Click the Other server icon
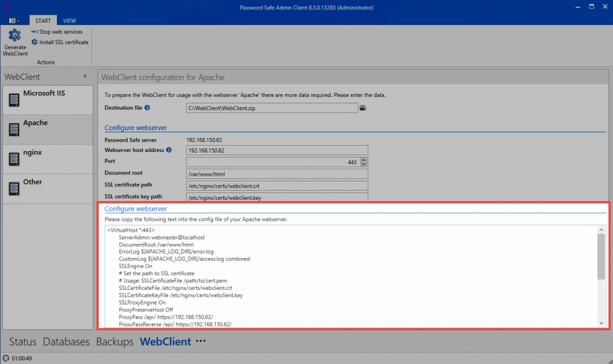The image size is (613, 364). [x=14, y=189]
